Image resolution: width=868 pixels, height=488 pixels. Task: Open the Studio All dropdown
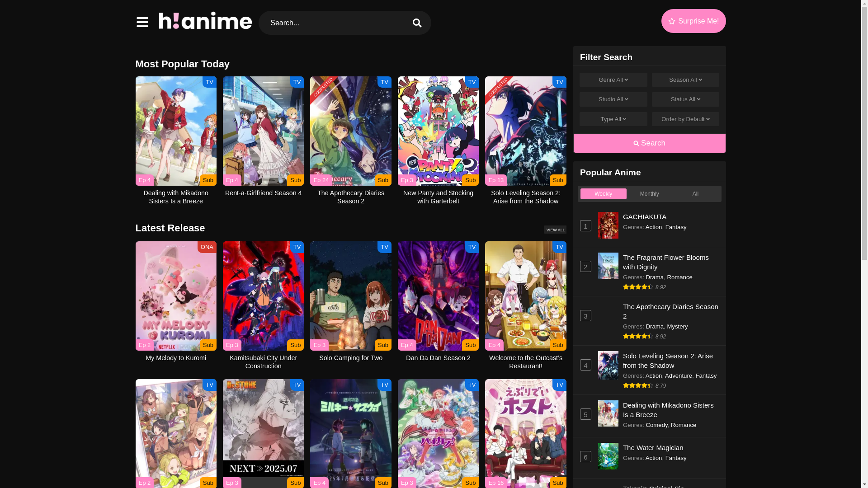(x=613, y=99)
